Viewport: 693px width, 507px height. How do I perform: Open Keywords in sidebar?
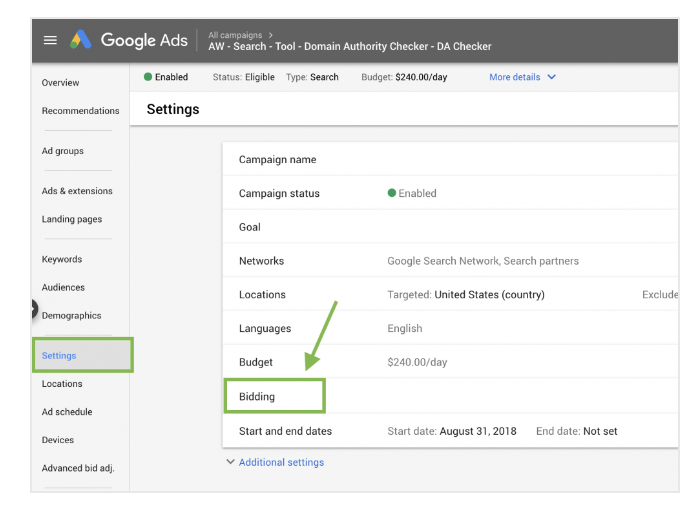point(62,259)
